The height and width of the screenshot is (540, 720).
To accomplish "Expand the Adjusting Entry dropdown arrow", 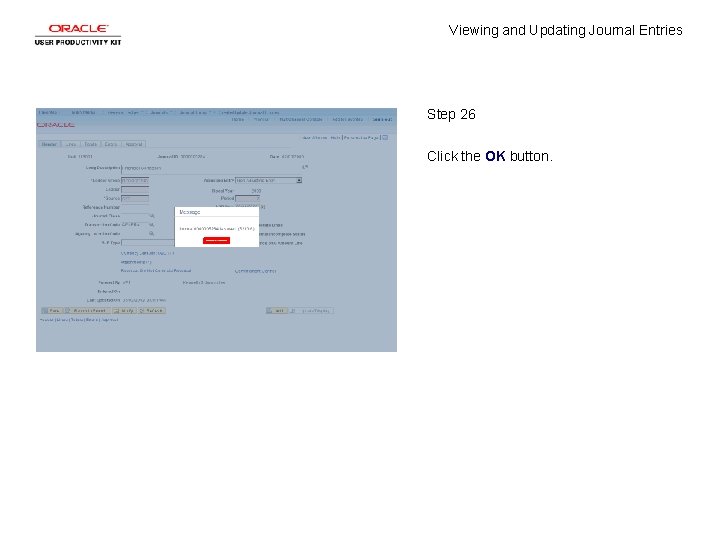I will (x=299, y=180).
